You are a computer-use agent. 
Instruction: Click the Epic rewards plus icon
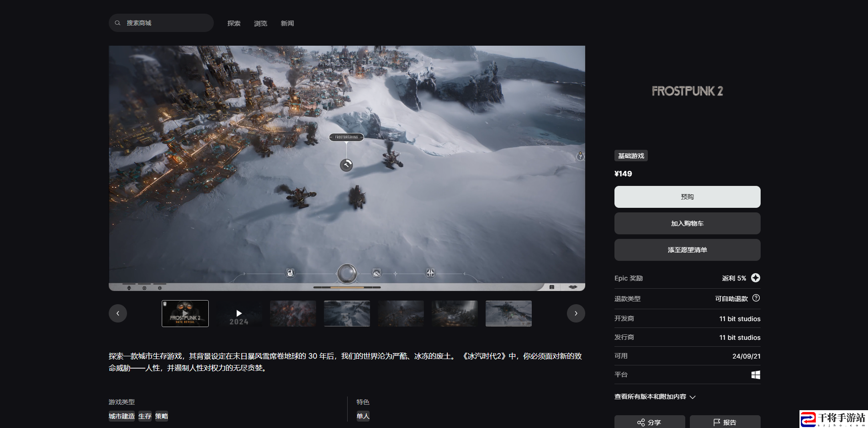(756, 278)
